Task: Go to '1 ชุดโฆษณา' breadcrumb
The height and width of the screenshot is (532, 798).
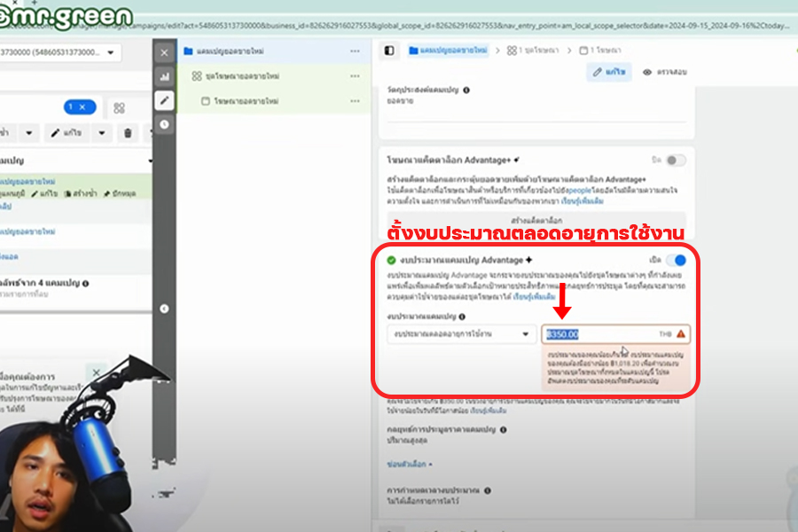Action: [x=533, y=51]
